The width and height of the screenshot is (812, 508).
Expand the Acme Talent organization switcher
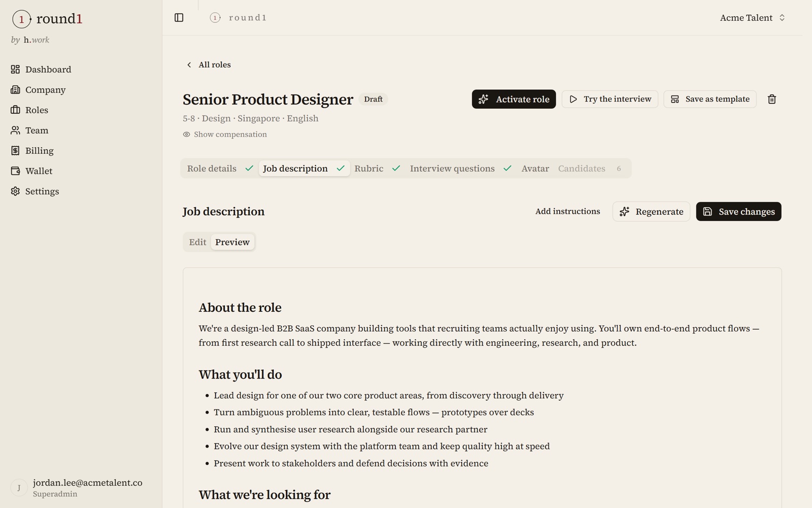coord(753,18)
